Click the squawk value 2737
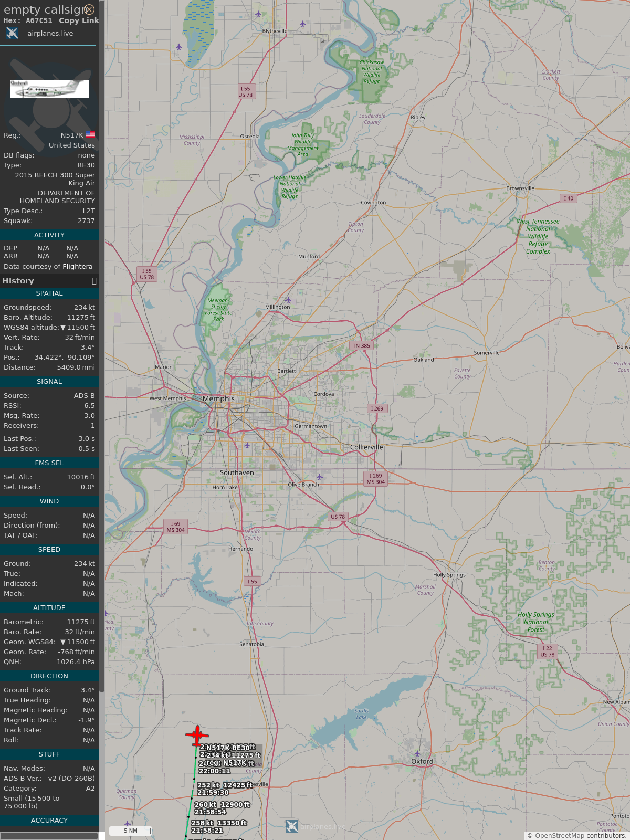Screen dimensions: 630x840 [x=86, y=221]
